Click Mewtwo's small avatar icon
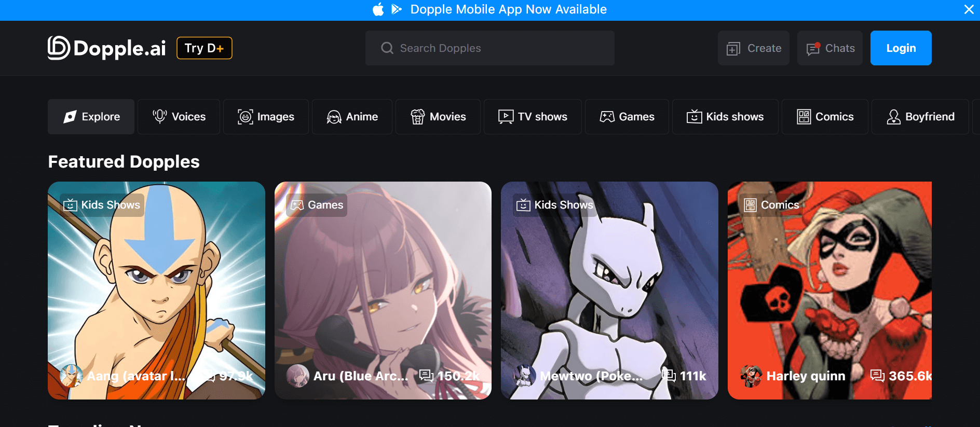 pos(524,376)
